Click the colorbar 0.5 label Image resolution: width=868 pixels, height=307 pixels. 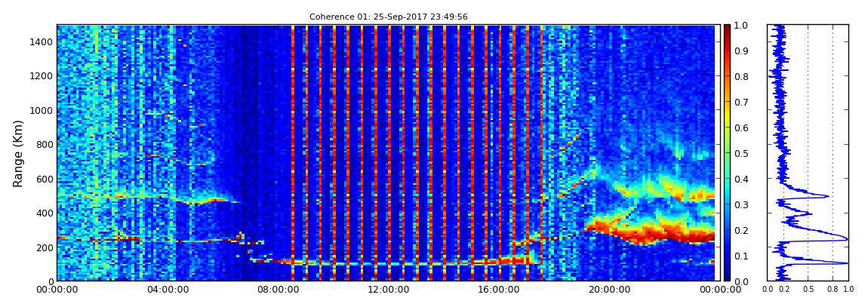pos(741,153)
